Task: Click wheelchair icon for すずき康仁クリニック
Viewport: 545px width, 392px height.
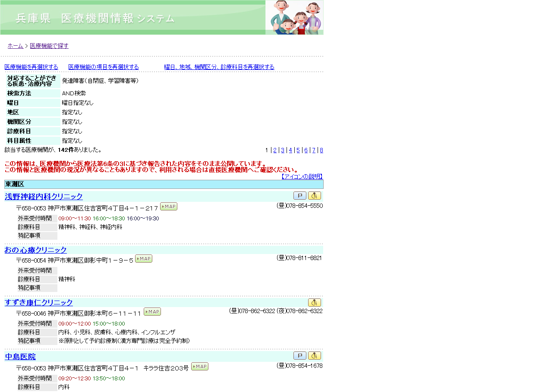Action: (x=315, y=303)
